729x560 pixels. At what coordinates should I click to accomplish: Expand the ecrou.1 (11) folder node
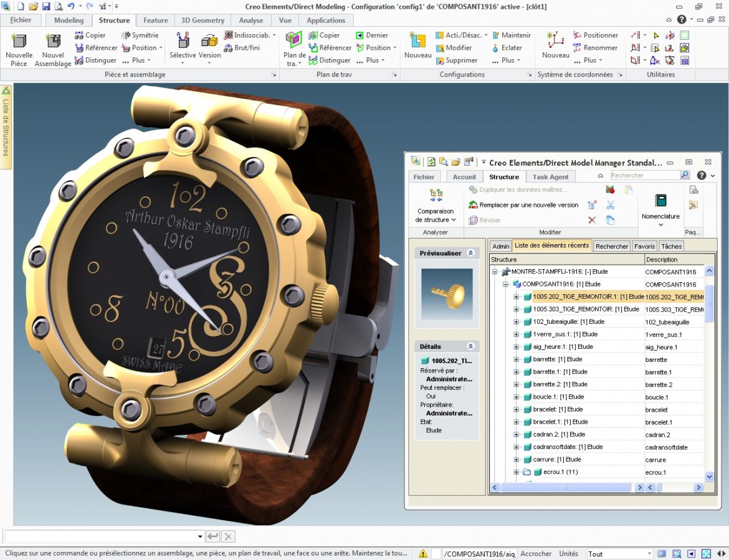pyautogui.click(x=516, y=473)
